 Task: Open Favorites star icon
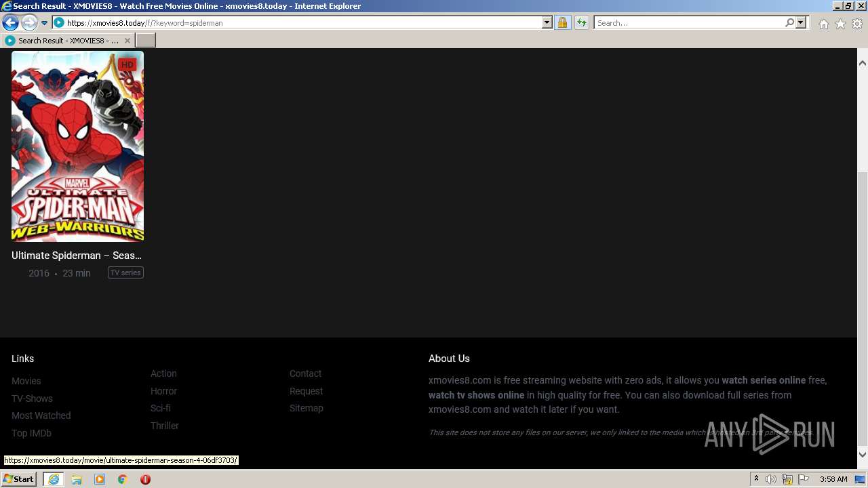(840, 24)
